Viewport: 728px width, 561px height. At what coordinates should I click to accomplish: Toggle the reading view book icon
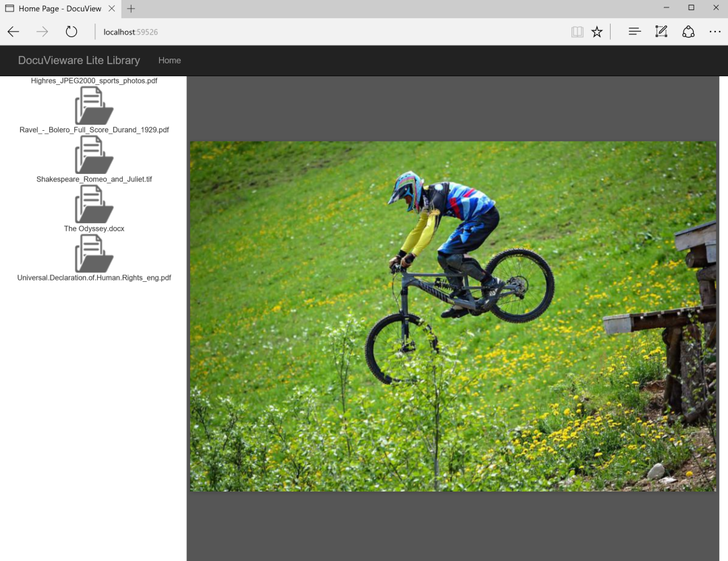click(x=577, y=32)
